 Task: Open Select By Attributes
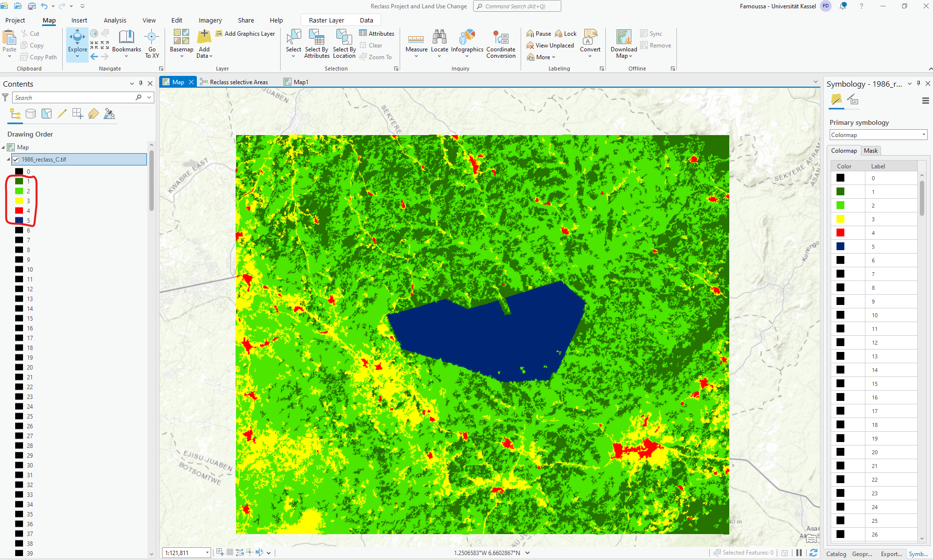[x=316, y=44]
